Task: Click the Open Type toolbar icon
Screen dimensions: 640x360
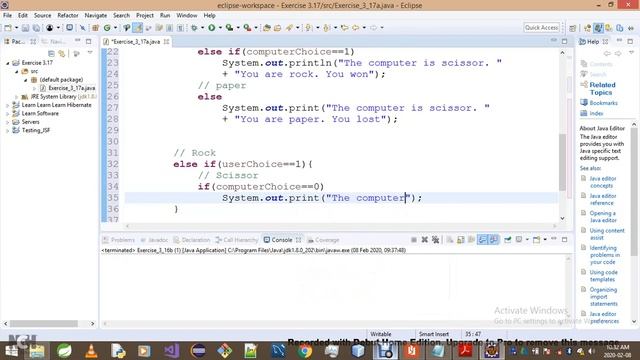Action: (x=267, y=28)
